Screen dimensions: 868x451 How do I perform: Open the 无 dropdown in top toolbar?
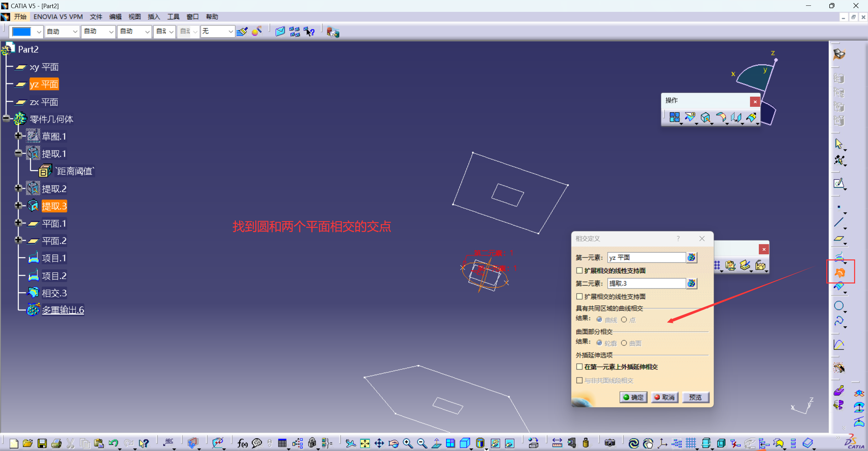pyautogui.click(x=230, y=32)
